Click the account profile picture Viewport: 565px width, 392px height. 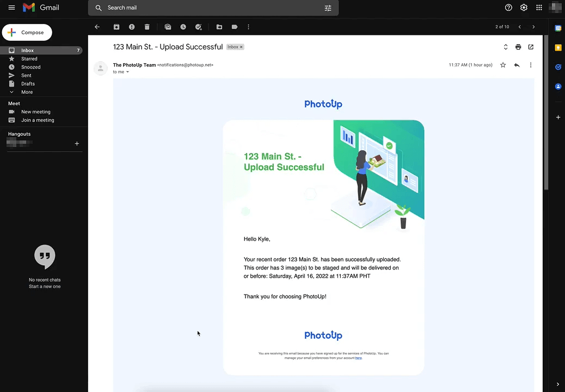click(x=556, y=8)
